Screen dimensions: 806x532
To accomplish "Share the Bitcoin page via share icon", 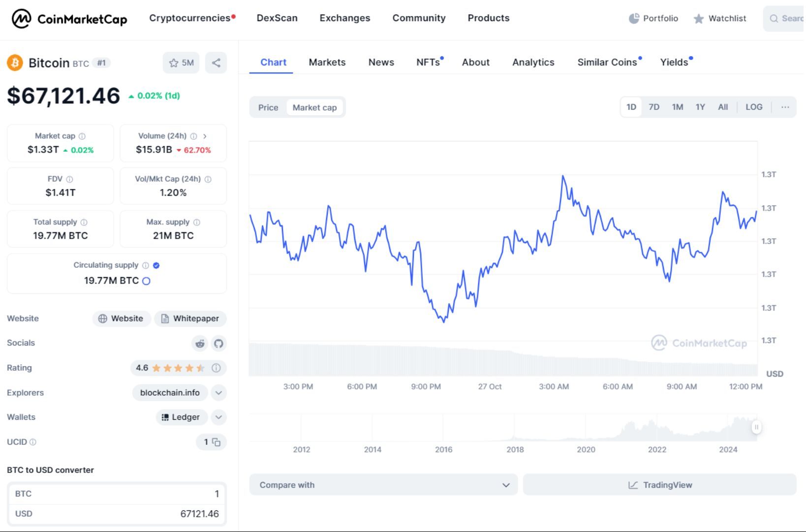I will [216, 63].
